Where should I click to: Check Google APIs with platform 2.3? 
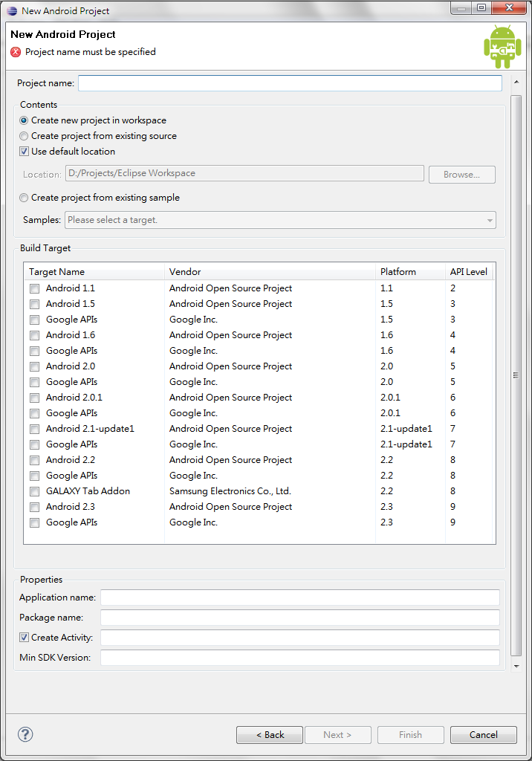tap(34, 522)
